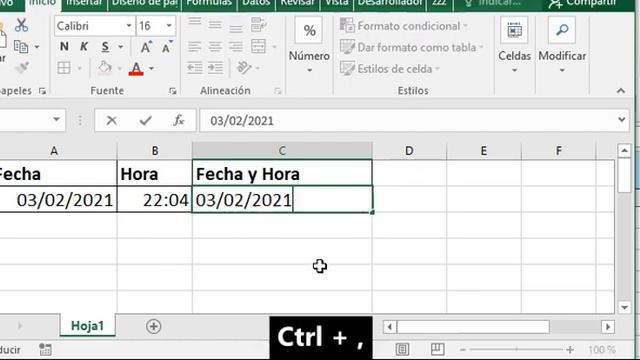
Task: Open Formato condicional menu
Action: (404, 26)
